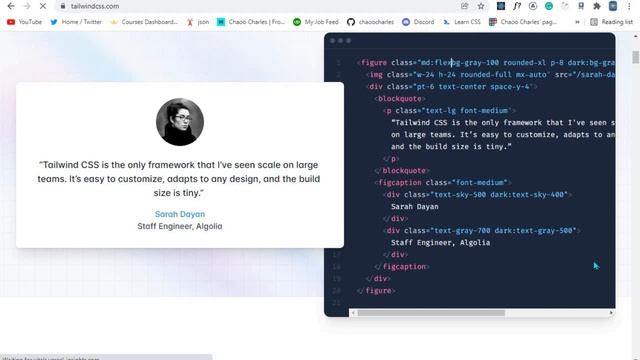Click the page vertical scrollbar thumb

636,57
